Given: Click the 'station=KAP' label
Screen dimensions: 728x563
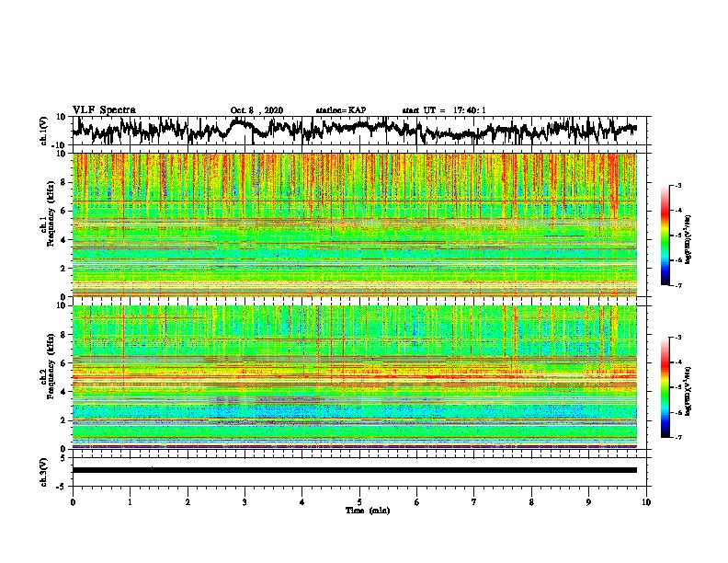Looking at the screenshot, I should [341, 110].
